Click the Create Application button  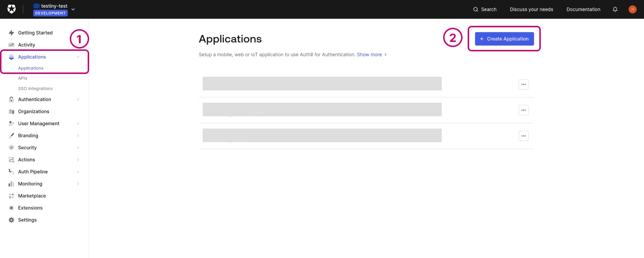504,39
